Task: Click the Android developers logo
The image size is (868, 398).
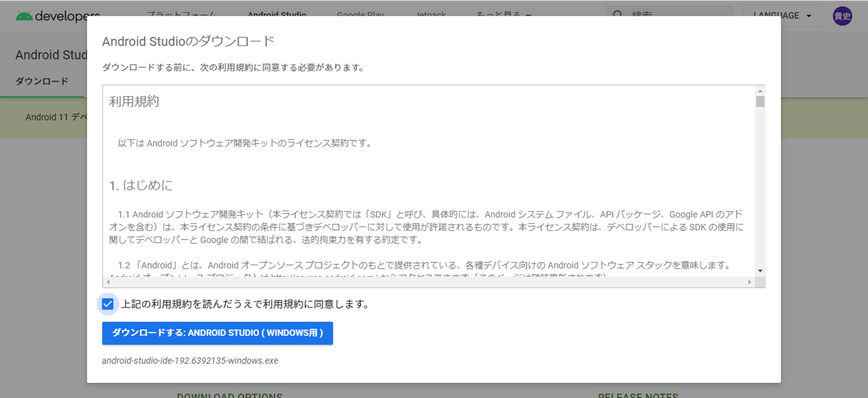Action: [58, 17]
